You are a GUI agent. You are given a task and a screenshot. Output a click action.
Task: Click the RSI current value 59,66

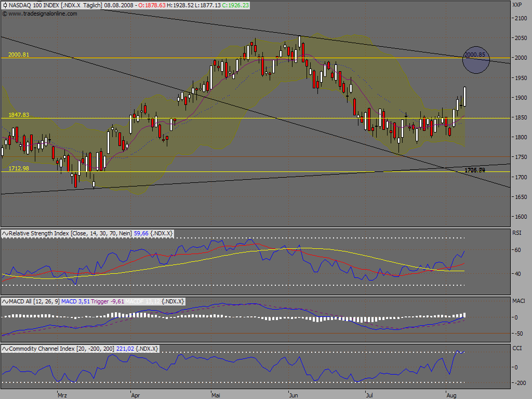click(x=141, y=233)
